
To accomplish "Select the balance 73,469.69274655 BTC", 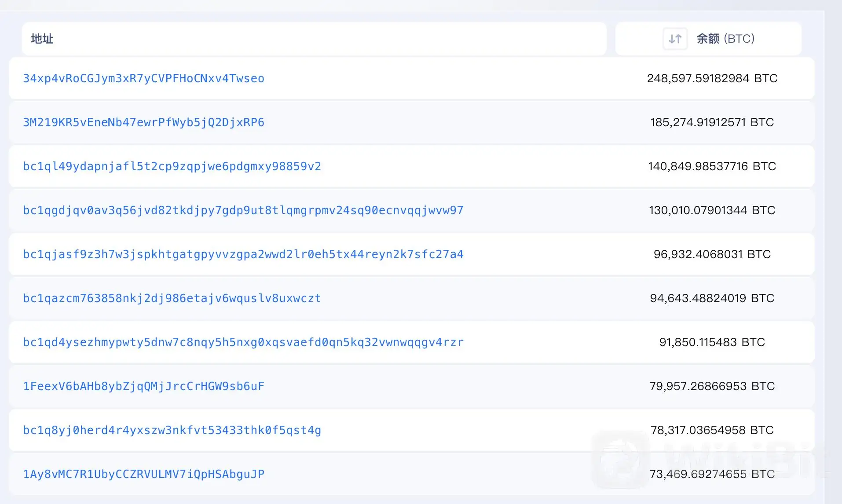I will pos(712,474).
